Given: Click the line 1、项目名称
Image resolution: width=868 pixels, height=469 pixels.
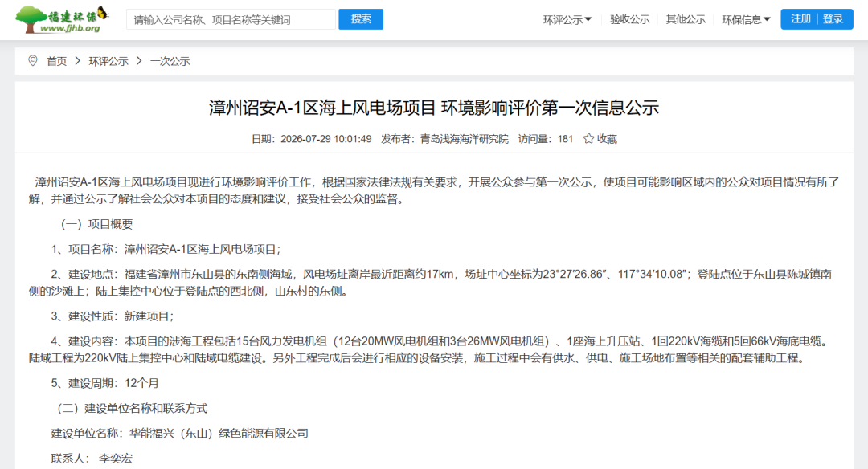Looking at the screenshot, I should 166,250.
